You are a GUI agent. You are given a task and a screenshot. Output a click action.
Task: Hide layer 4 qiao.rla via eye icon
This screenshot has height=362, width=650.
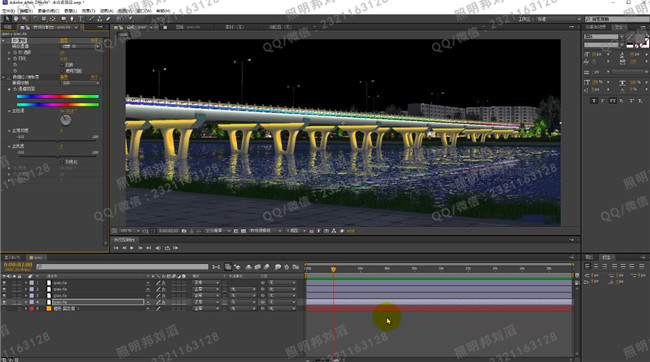pos(5,302)
